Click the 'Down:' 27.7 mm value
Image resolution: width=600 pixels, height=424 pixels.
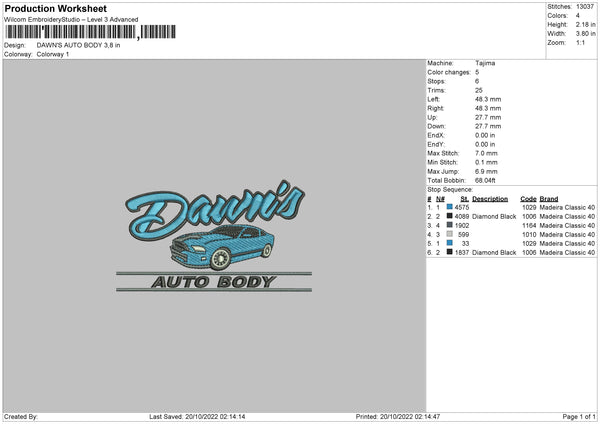pos(488,126)
